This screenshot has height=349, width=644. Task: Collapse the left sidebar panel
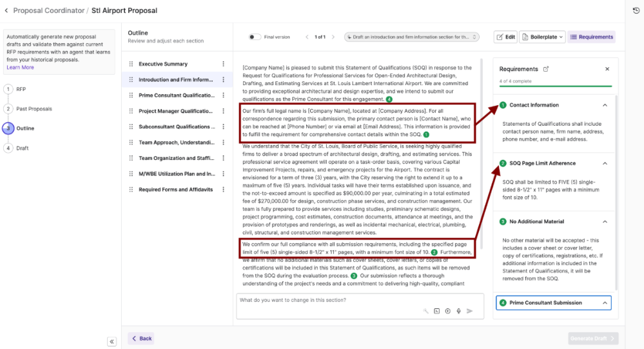pyautogui.click(x=112, y=342)
